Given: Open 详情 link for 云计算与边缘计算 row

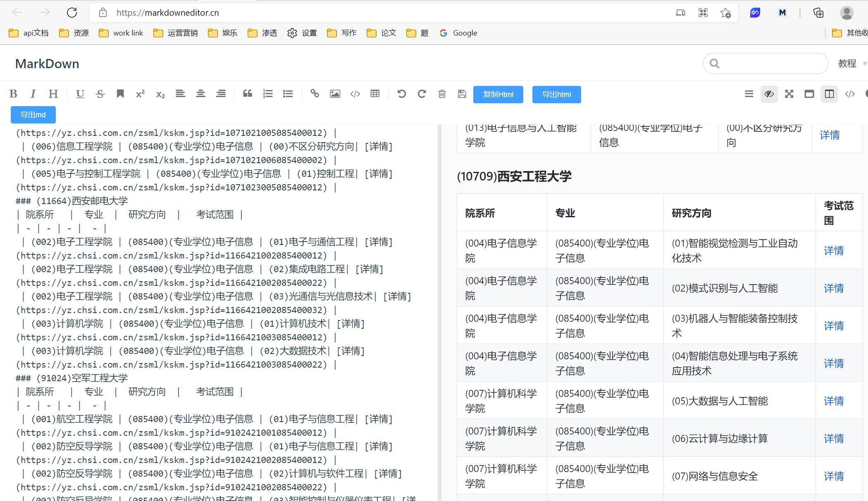Looking at the screenshot, I should tap(833, 439).
